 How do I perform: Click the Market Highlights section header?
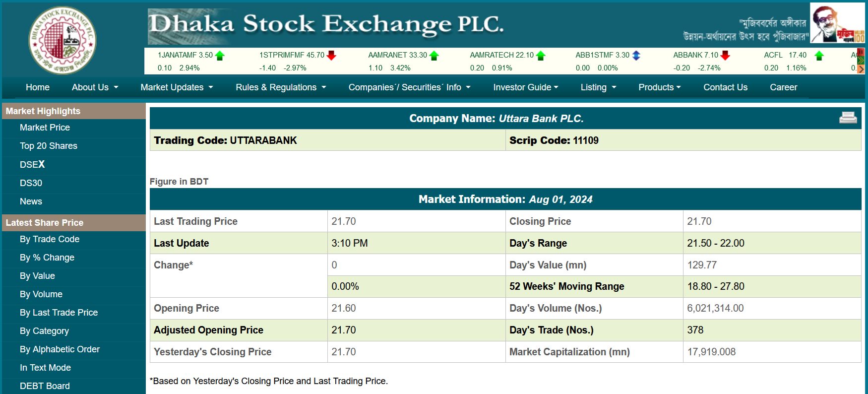tap(74, 111)
